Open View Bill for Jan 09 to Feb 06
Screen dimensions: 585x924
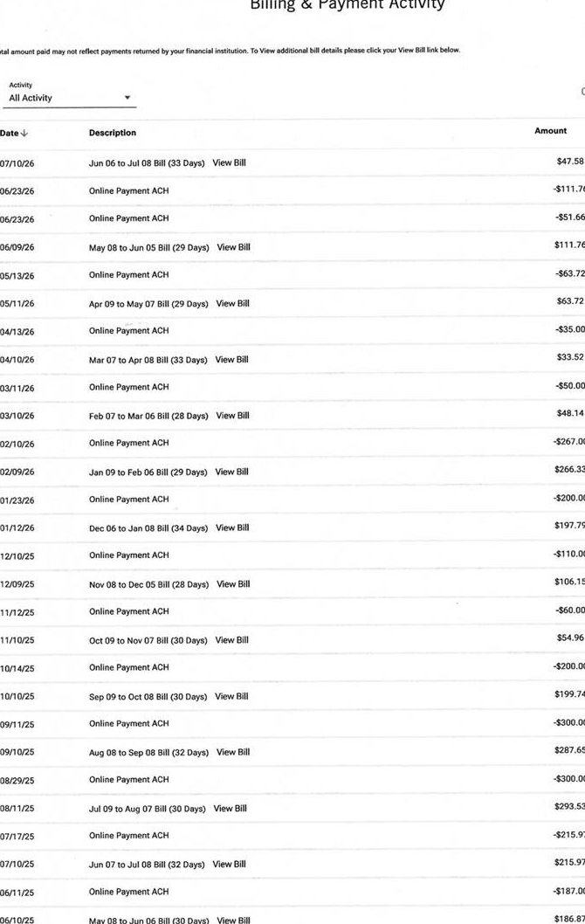(231, 472)
